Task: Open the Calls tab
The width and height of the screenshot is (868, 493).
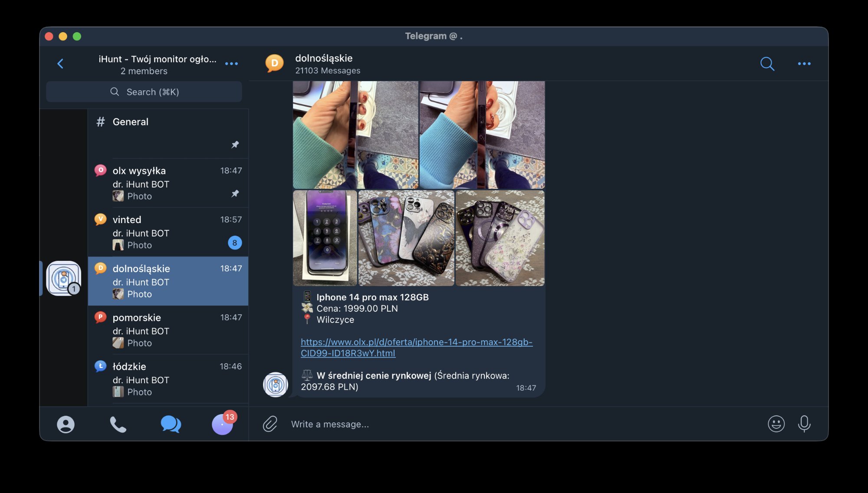Action: tap(118, 424)
